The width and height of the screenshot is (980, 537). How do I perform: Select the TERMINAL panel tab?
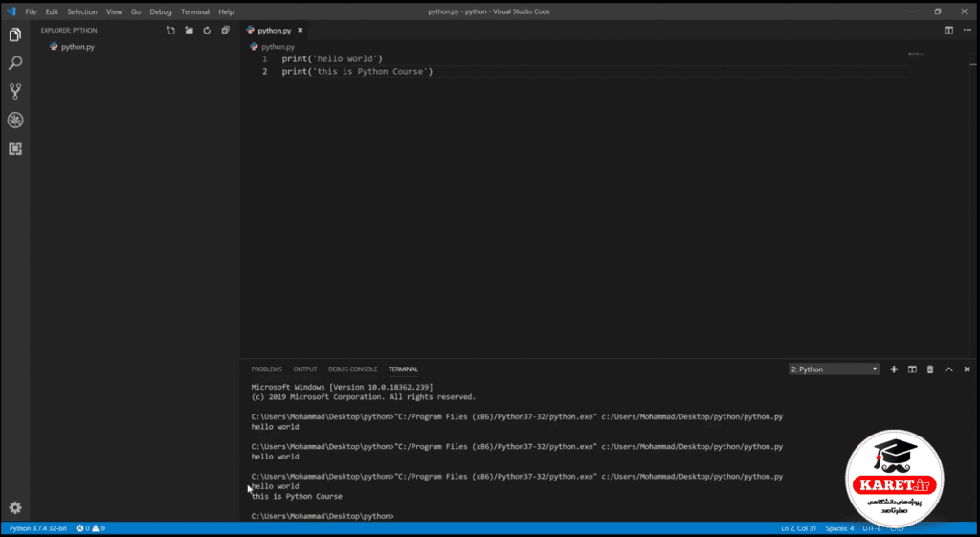click(x=403, y=369)
